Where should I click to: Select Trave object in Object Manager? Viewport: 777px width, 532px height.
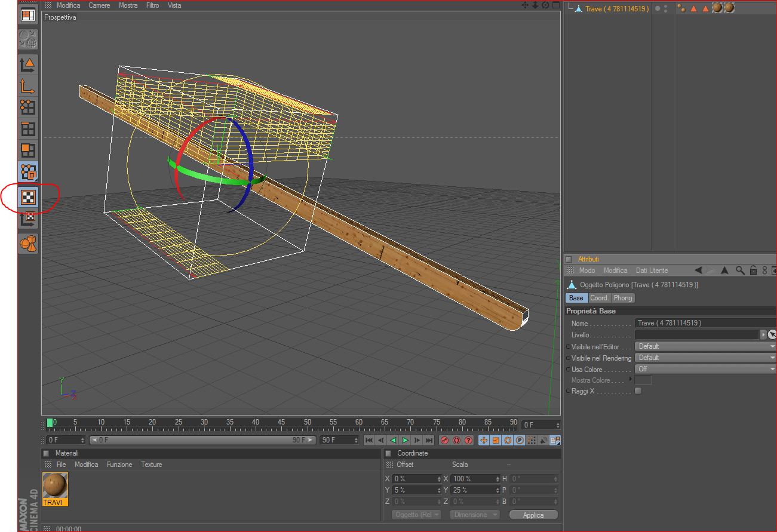click(617, 8)
